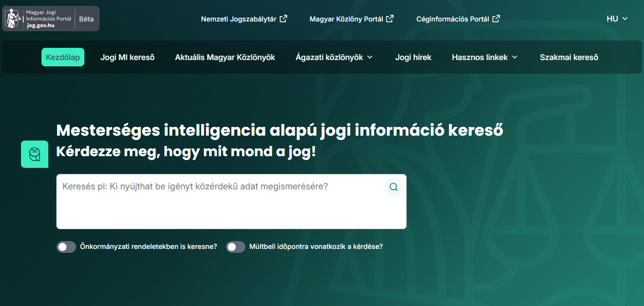Click the green owl icon
Image resolution: width=644 pixels, height=306 pixels.
click(34, 154)
